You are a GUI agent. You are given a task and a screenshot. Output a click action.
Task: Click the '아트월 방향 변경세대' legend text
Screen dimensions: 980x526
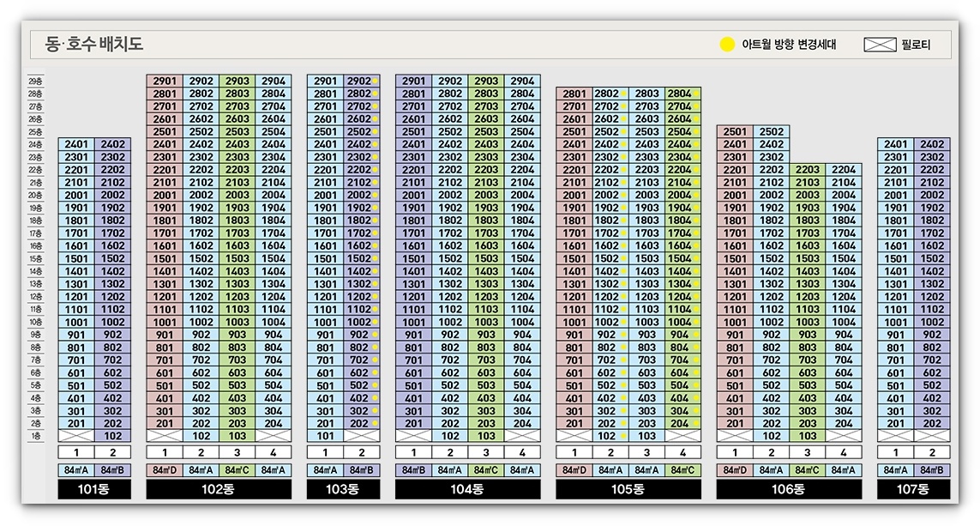[x=789, y=45]
